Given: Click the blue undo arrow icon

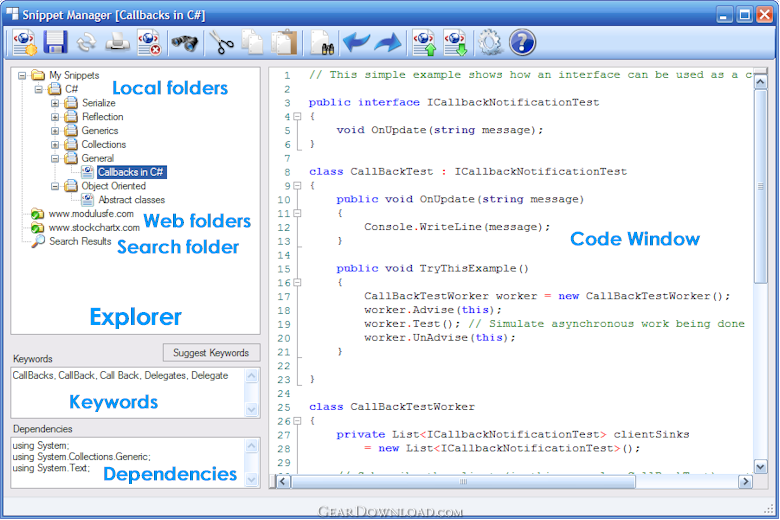Looking at the screenshot, I should coord(355,42).
